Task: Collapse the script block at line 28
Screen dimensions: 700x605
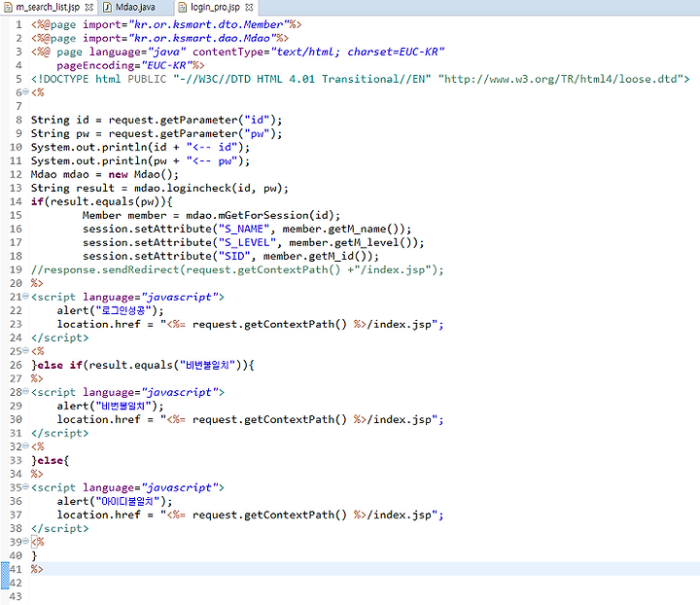Action: tap(26, 391)
